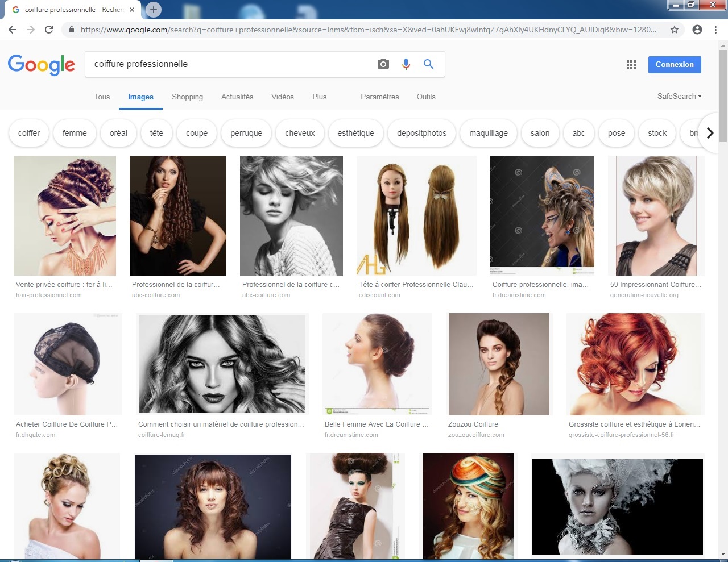Open the dreamstime Coiffure professionnelle image

click(x=542, y=216)
